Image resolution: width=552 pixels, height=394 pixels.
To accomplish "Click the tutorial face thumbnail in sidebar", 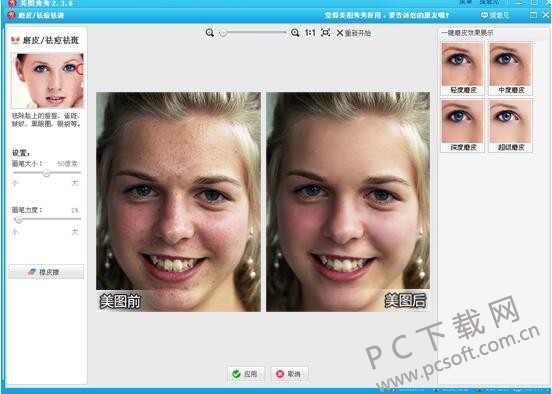I will [x=48, y=80].
